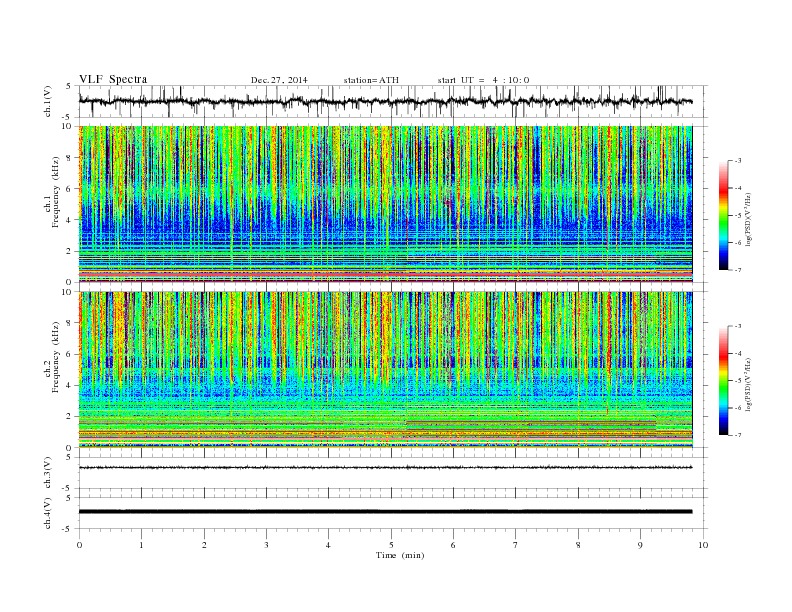Click inside the ch.1 spectrogram panel
Viewport: 792px width, 612px height.
point(385,204)
